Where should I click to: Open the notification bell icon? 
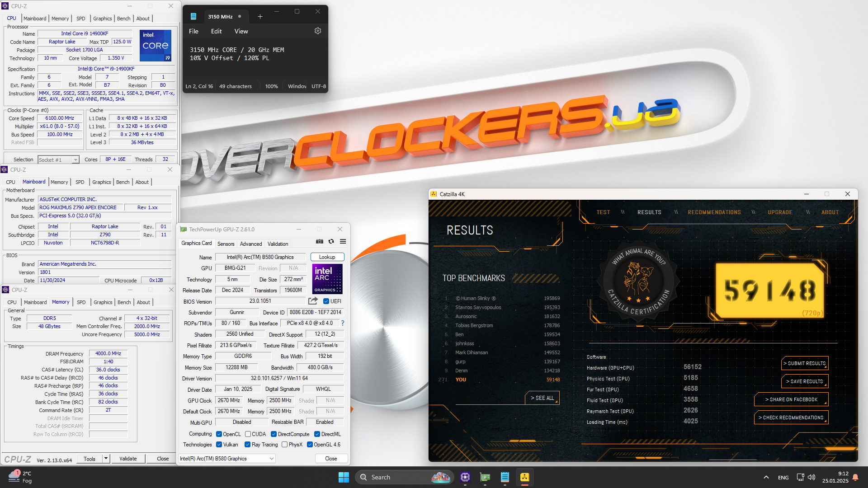(855, 477)
